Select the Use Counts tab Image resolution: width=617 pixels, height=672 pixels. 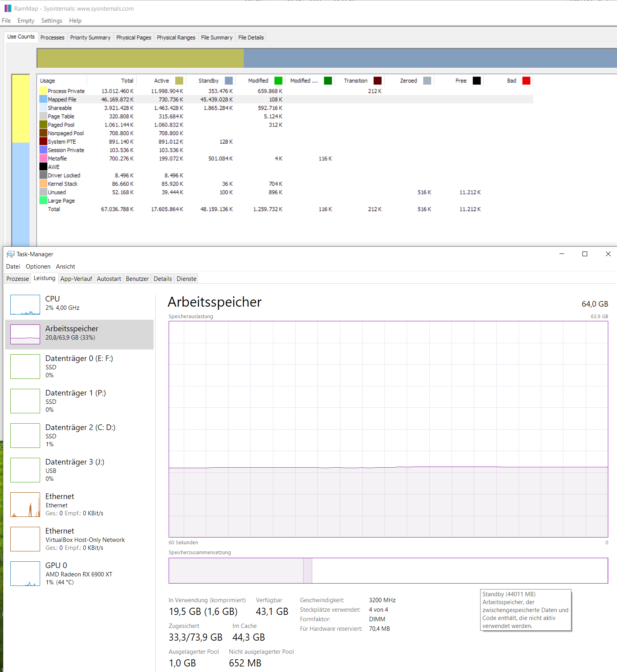coord(21,36)
